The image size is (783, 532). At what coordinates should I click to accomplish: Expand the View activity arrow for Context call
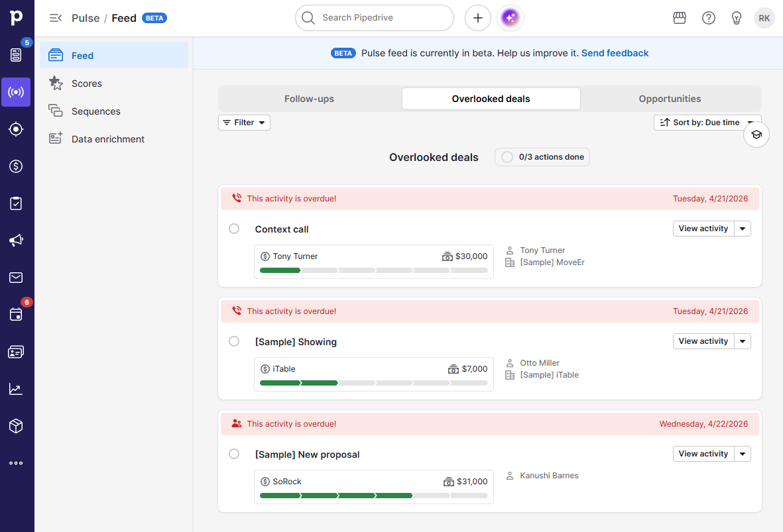pyautogui.click(x=743, y=228)
